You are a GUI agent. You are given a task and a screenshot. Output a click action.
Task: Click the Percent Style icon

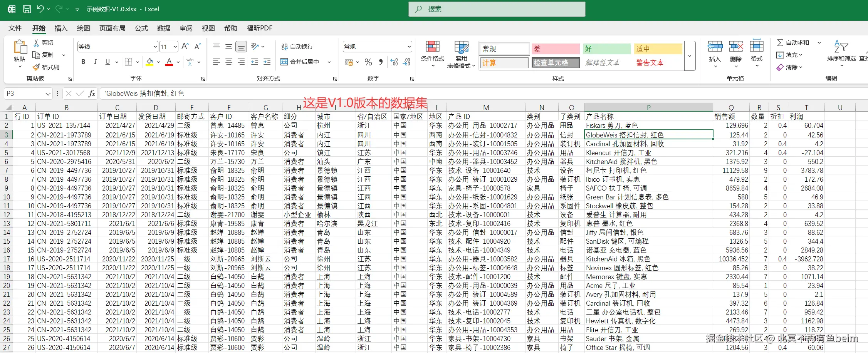point(368,62)
